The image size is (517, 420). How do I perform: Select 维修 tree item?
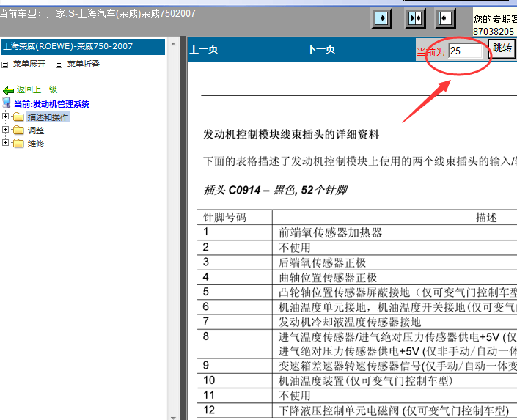coord(36,144)
